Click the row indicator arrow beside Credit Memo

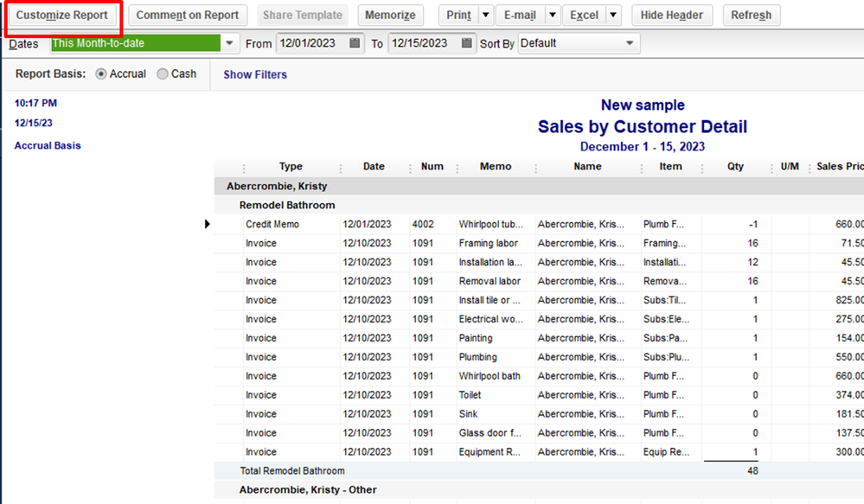tap(208, 224)
